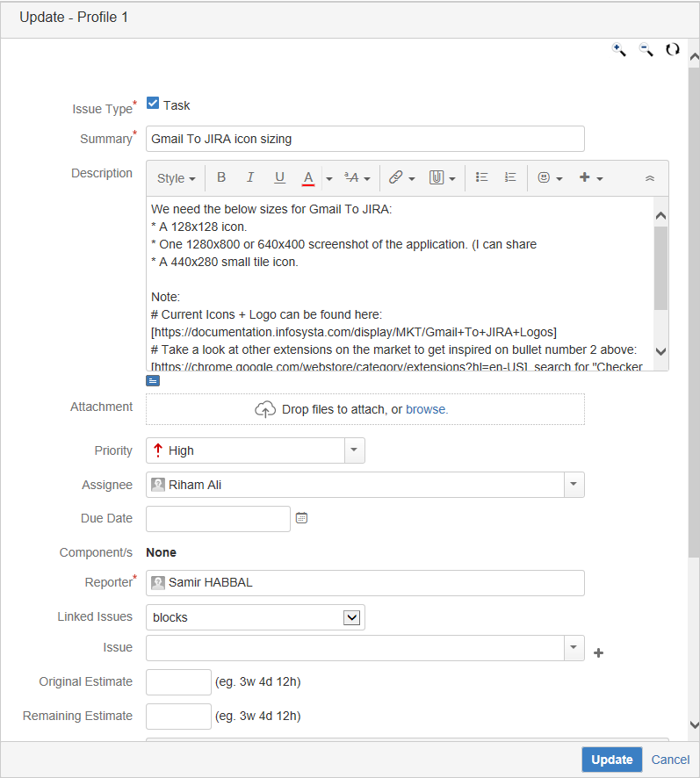Open more text formatting menu
Screen dimensions: 700x778
click(357, 177)
